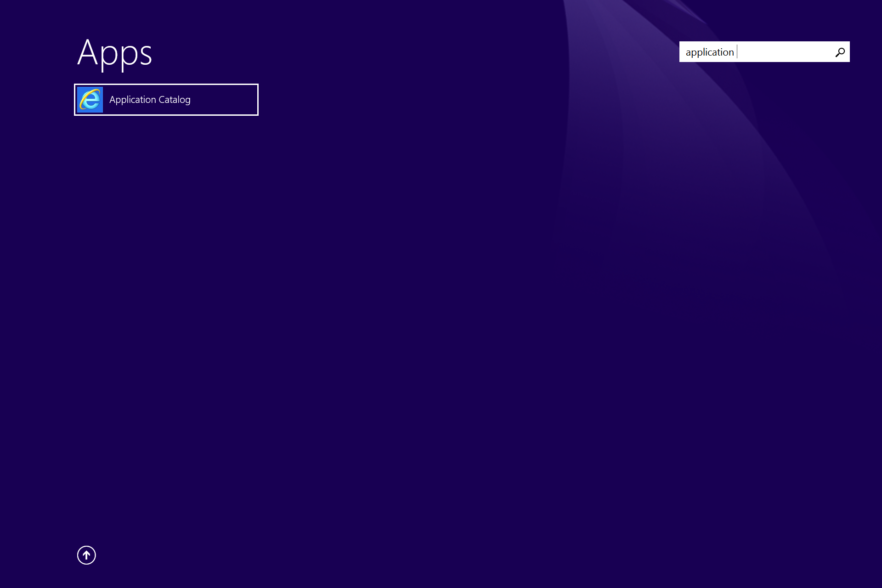Click the magnifier search icon
882x588 pixels.
click(x=840, y=52)
